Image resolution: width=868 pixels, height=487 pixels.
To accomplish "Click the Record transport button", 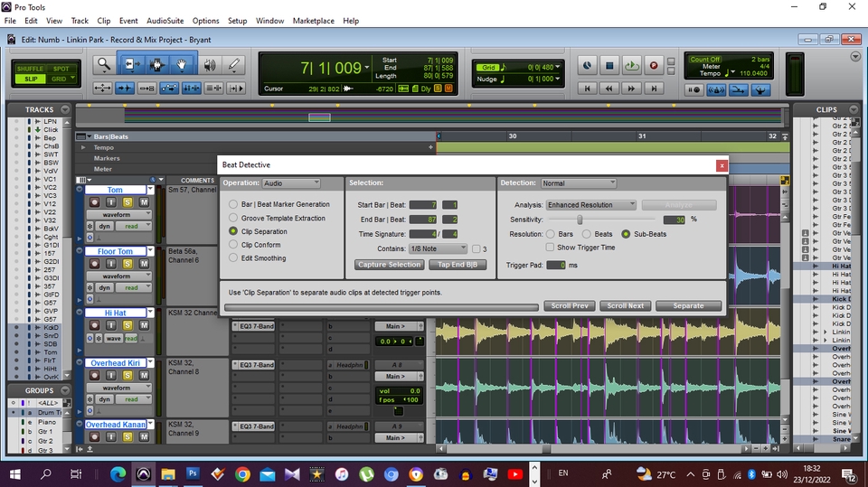I will tap(653, 65).
